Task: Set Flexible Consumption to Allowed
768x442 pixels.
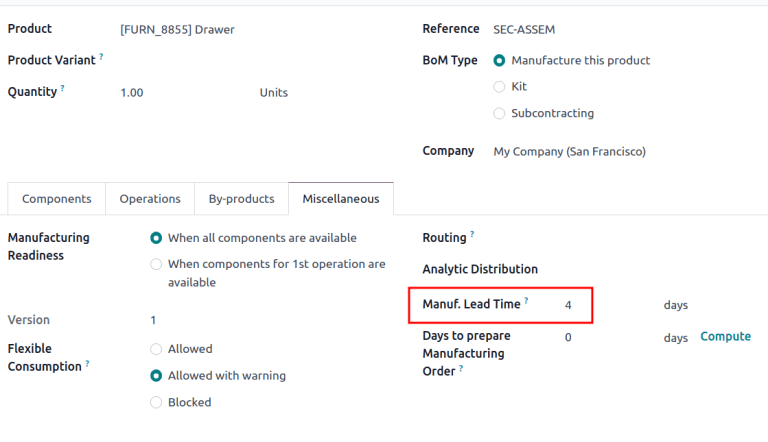Action: coord(155,349)
